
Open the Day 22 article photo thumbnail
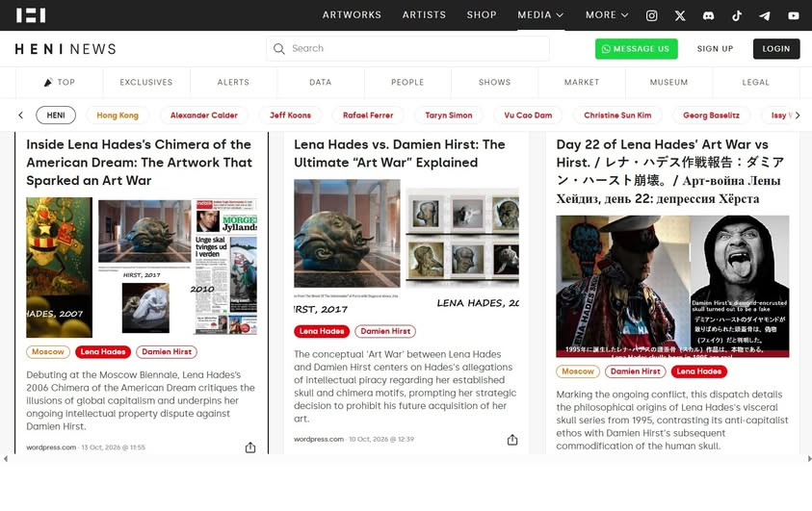[x=672, y=287]
